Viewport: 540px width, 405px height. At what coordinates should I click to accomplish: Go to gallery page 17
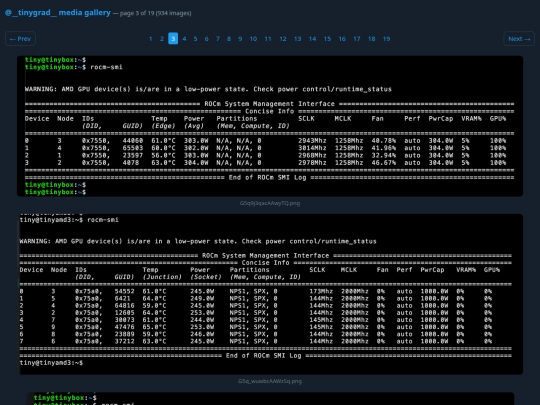coord(357,39)
